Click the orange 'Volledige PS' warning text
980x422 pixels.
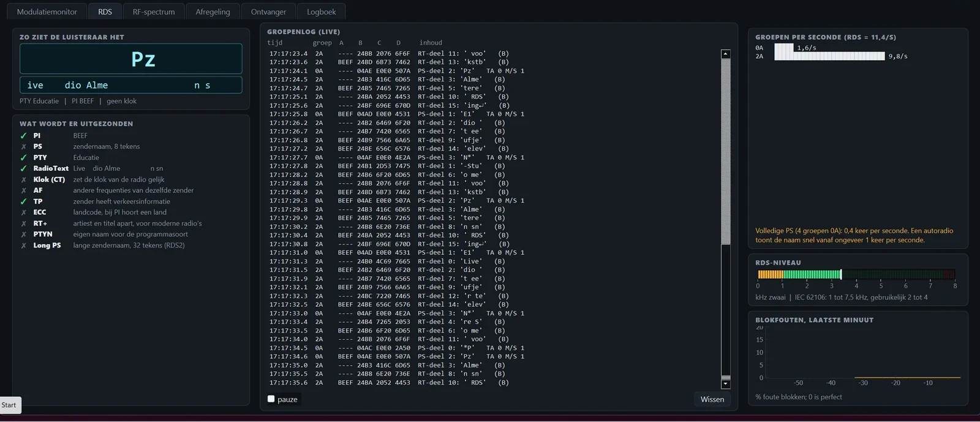[854, 235]
